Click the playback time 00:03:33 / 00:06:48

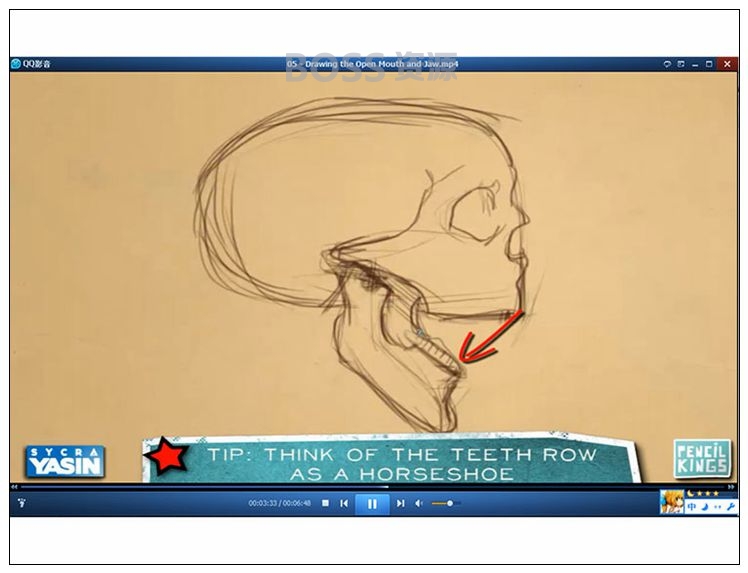(x=280, y=503)
